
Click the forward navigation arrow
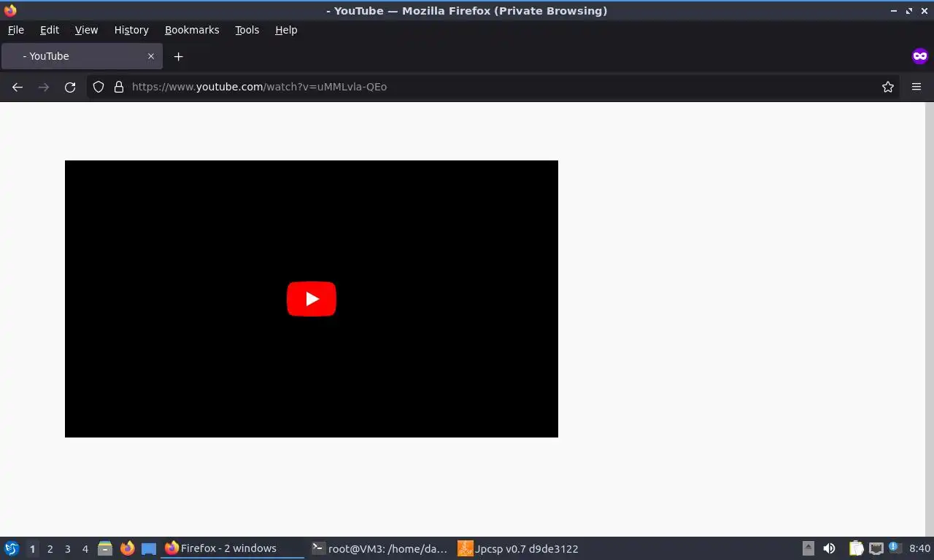click(x=44, y=87)
